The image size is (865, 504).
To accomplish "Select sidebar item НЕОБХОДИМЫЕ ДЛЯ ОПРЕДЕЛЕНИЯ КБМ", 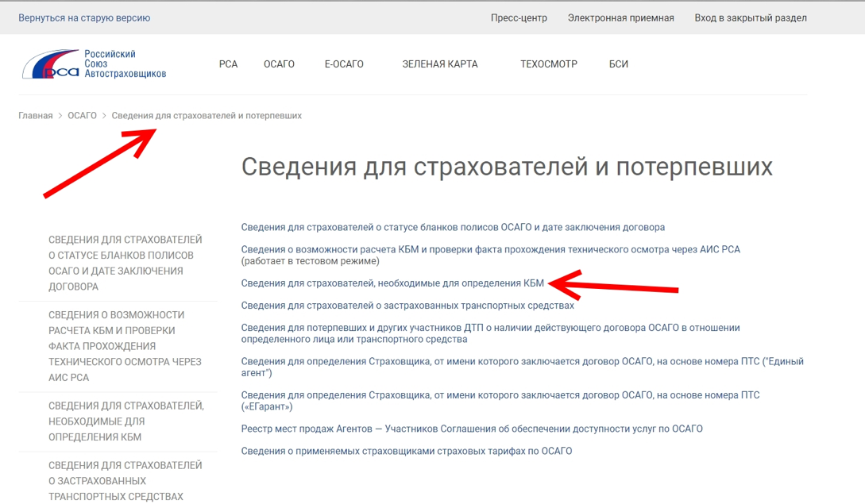I will (x=126, y=421).
